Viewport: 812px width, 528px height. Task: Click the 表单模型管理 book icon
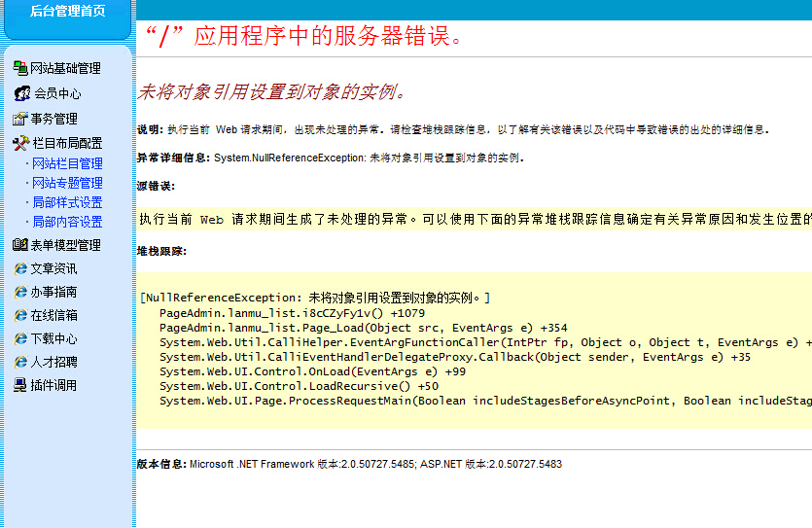(20, 245)
